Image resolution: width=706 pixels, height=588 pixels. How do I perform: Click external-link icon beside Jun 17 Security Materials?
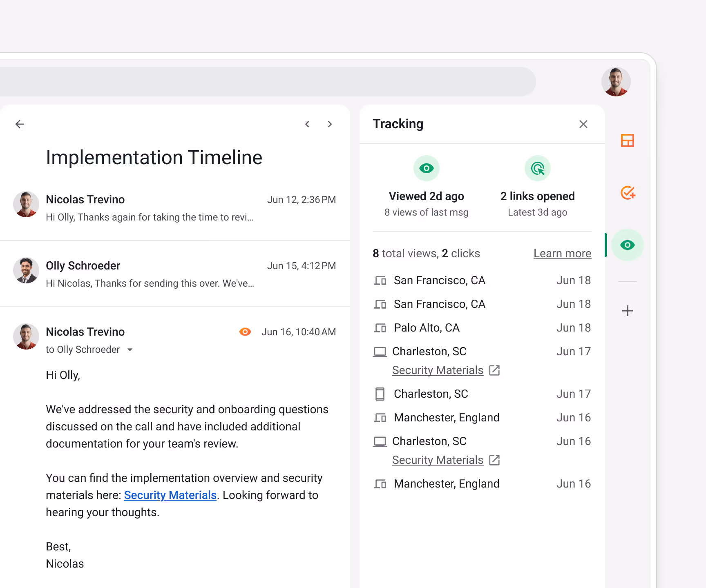tap(495, 370)
